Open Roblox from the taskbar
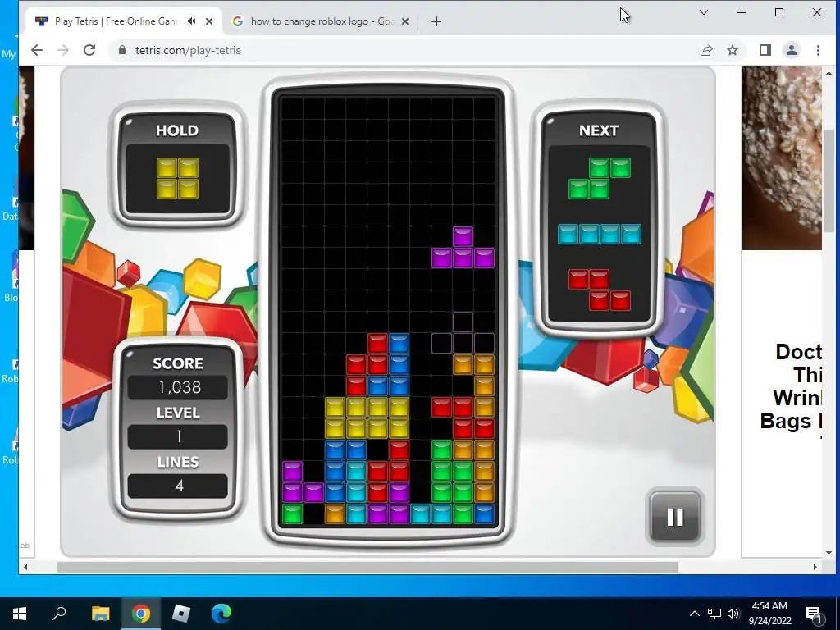The height and width of the screenshot is (630, 840). point(181,614)
